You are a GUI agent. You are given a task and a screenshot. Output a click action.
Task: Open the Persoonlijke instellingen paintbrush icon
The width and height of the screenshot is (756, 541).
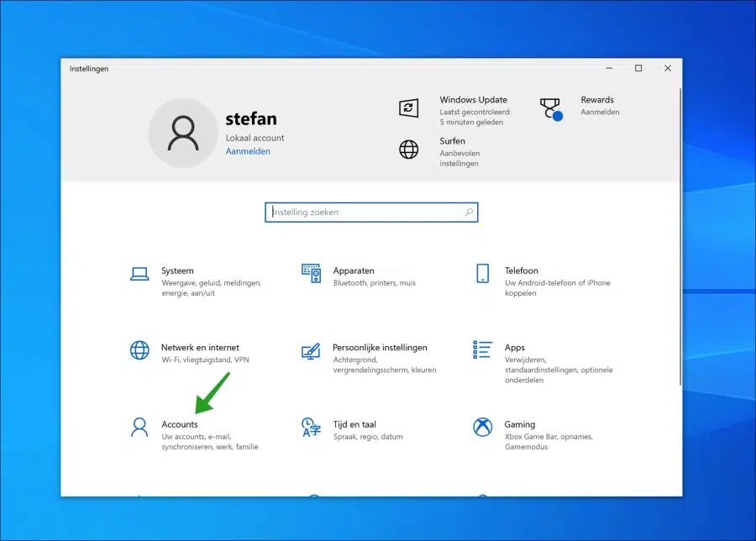tap(311, 351)
